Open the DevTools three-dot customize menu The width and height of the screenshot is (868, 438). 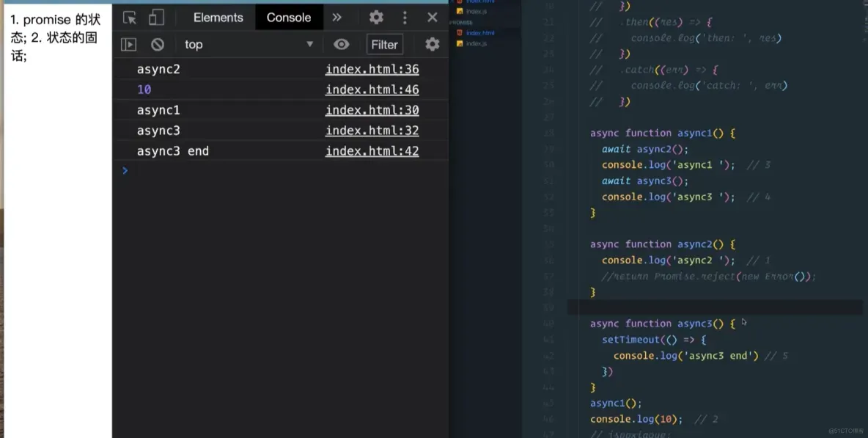click(405, 18)
